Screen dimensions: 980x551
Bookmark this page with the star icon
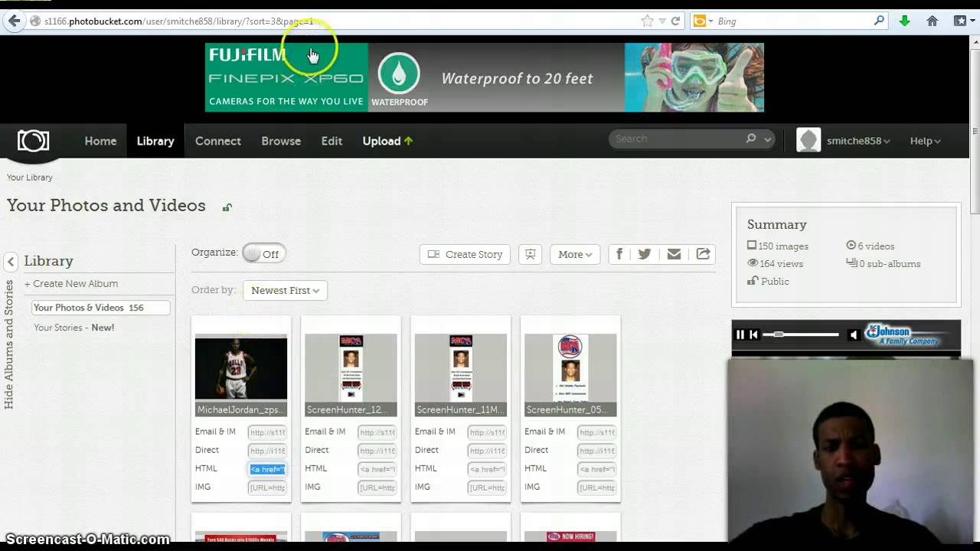[648, 21]
